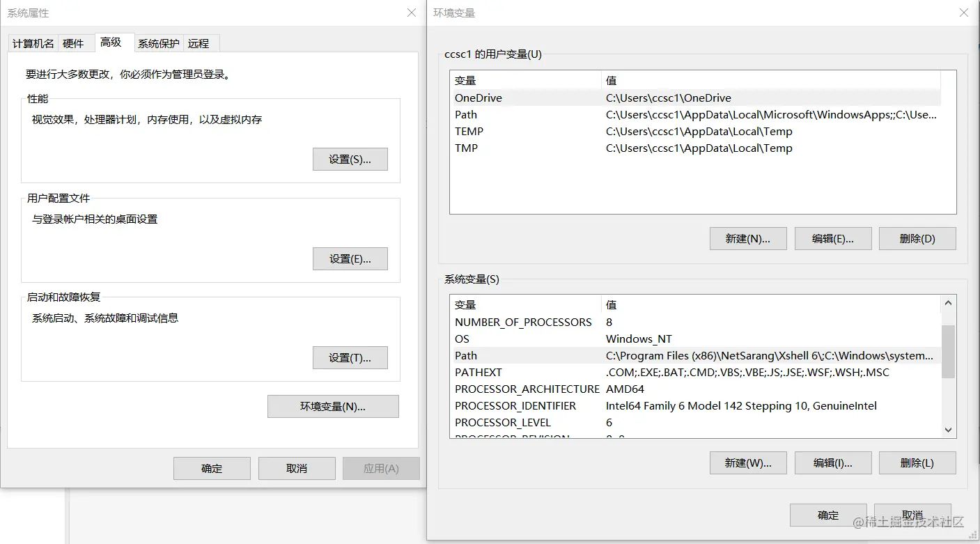Image resolution: width=980 pixels, height=544 pixels.
Task: Select the TMP user variable
Action: [696, 148]
